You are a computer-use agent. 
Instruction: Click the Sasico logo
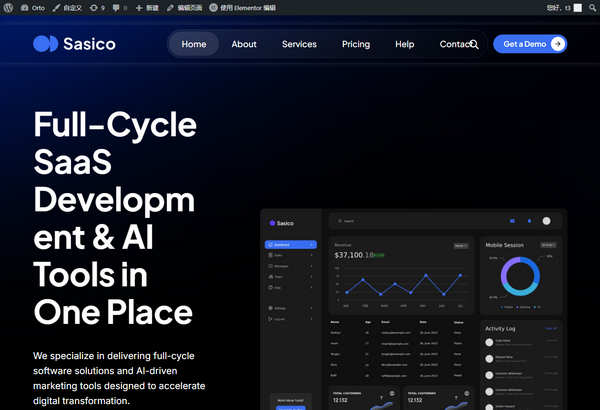point(74,44)
